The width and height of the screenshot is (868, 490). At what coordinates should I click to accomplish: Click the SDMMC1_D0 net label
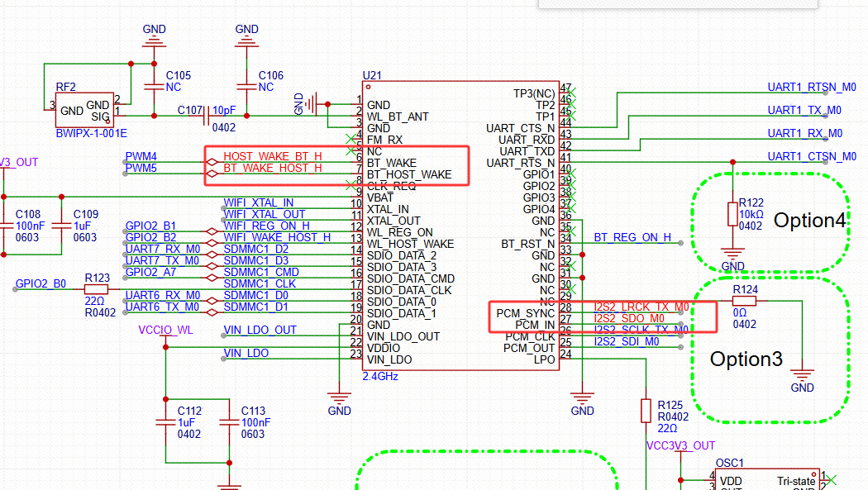(x=255, y=295)
